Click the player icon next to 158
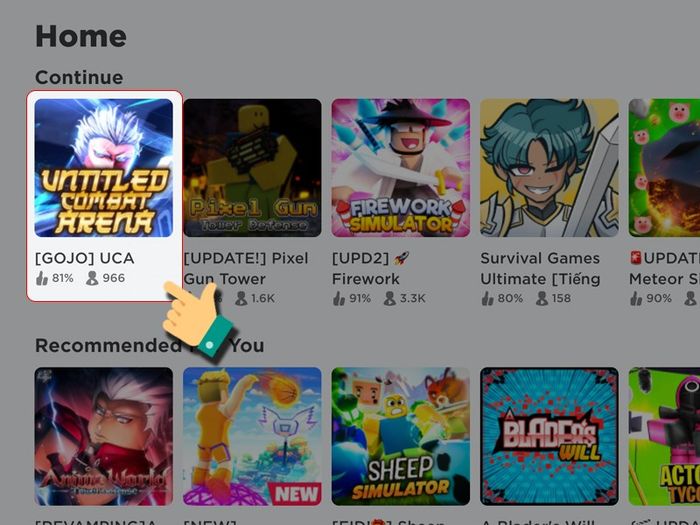 click(542, 298)
